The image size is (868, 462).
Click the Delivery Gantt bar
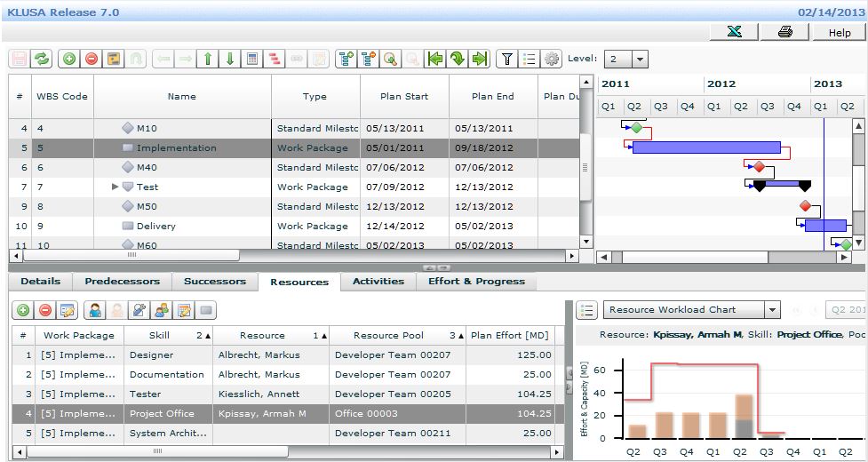[825, 226]
